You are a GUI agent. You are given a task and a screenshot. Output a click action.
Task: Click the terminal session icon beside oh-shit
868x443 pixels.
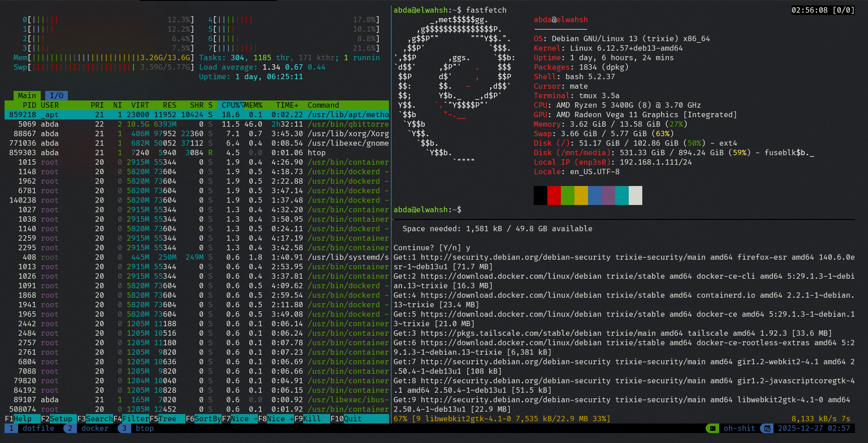[712, 429]
